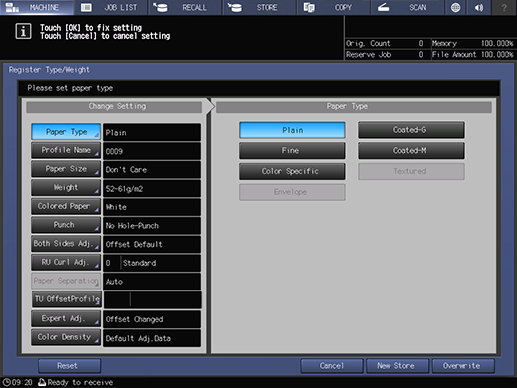
Task: Click the Memory 100.000% indicator
Action: [473, 43]
